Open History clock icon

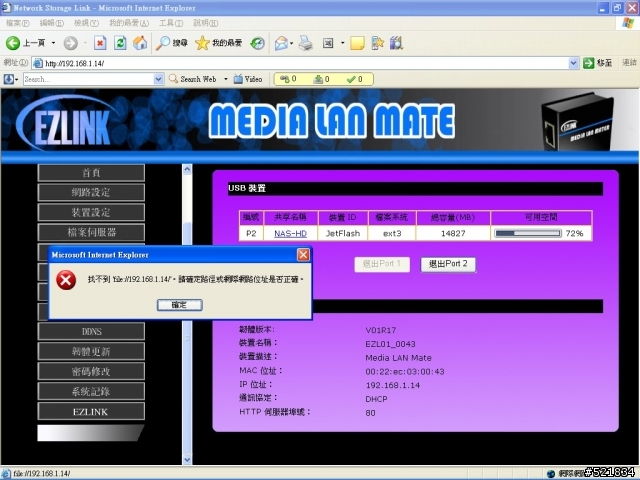click(x=258, y=43)
